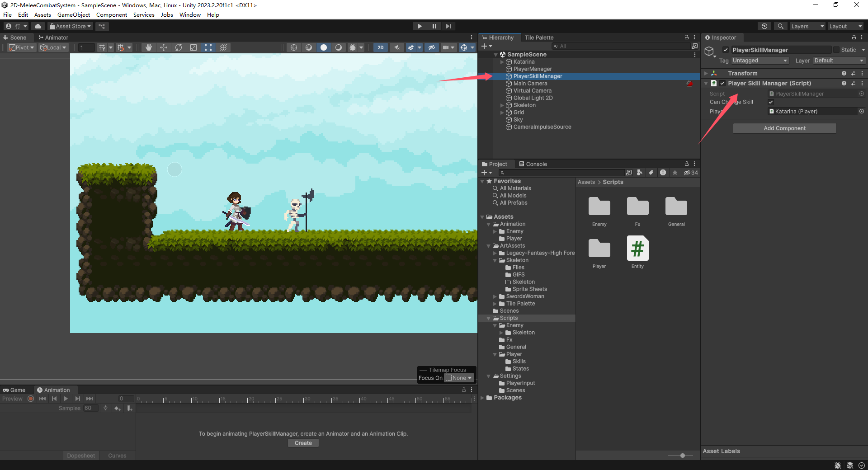Screen dimensions: 868x470
Task: Toggle the PlayerSkillManager active checkbox
Action: tap(726, 50)
